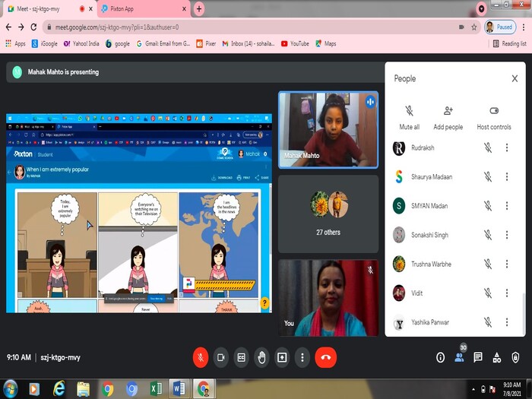Mute Trushna Warbhe's microphone

tap(488, 264)
